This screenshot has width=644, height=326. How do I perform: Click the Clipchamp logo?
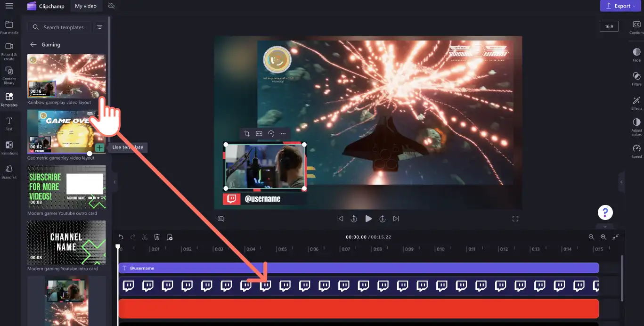click(46, 6)
